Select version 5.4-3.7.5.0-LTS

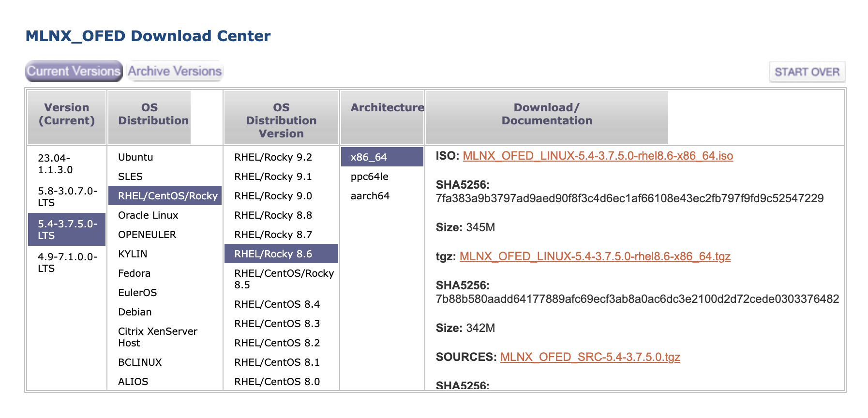(67, 229)
